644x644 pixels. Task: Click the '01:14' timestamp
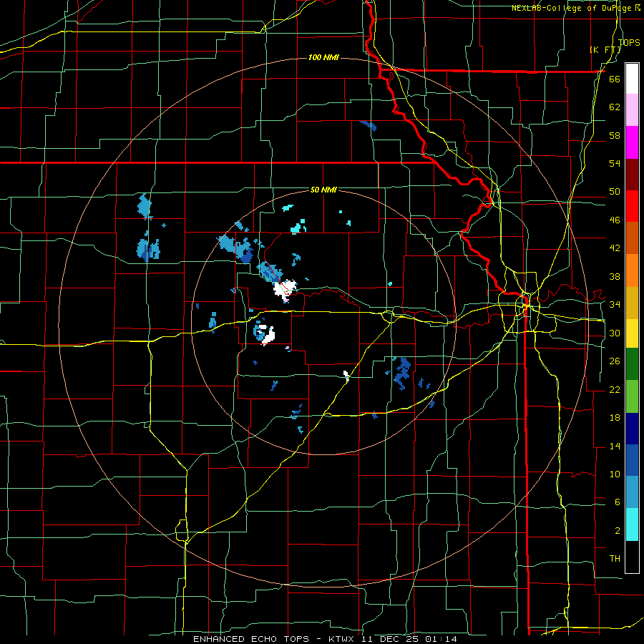click(441, 639)
